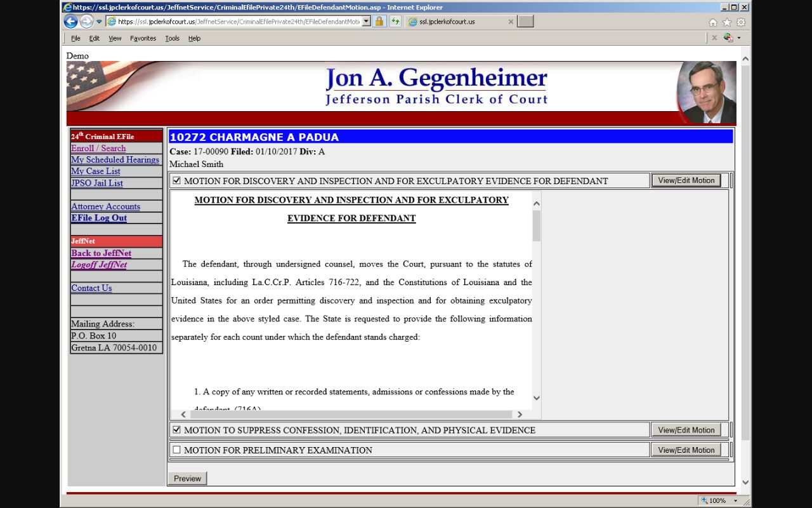Click the Attorney Accounts link

105,206
